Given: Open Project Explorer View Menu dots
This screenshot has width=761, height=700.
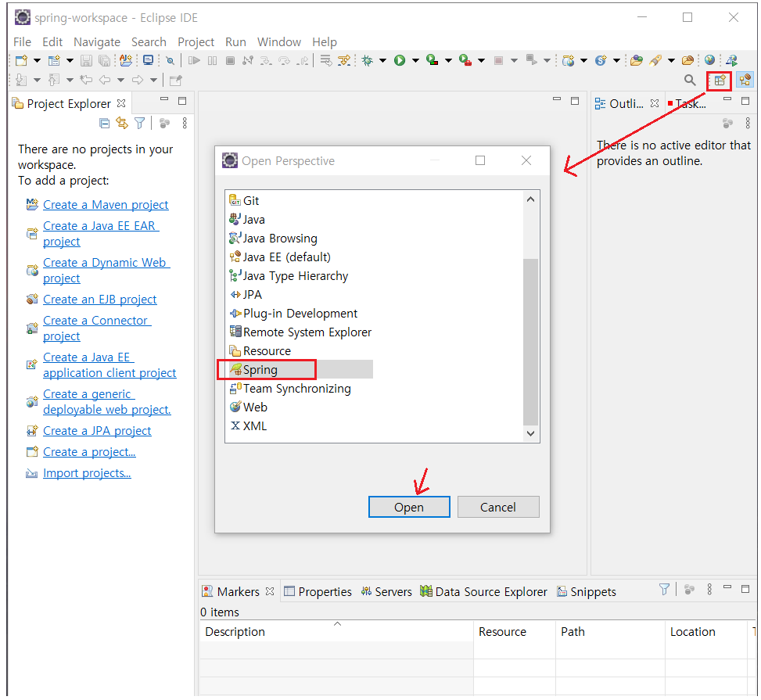Looking at the screenshot, I should 185,124.
